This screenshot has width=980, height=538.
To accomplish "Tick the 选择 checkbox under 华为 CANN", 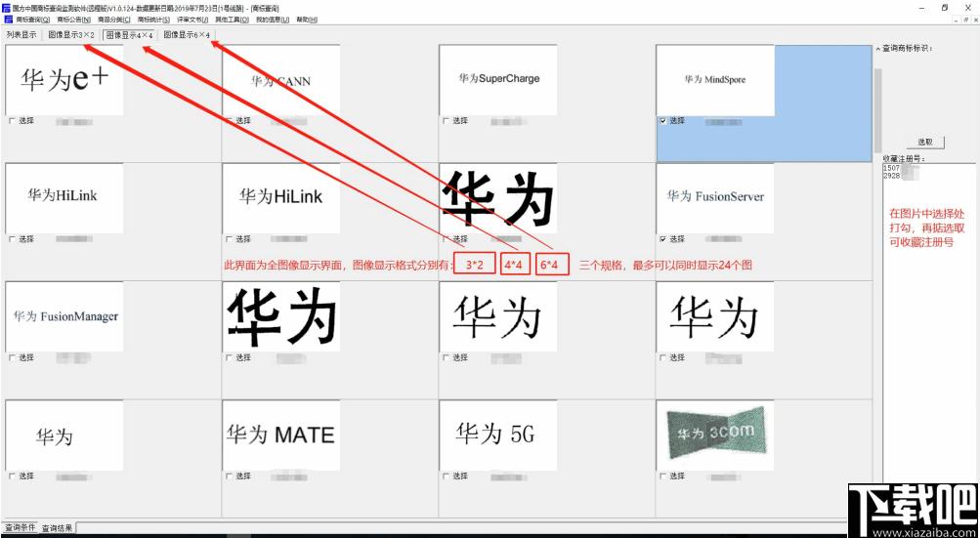I will 229,121.
